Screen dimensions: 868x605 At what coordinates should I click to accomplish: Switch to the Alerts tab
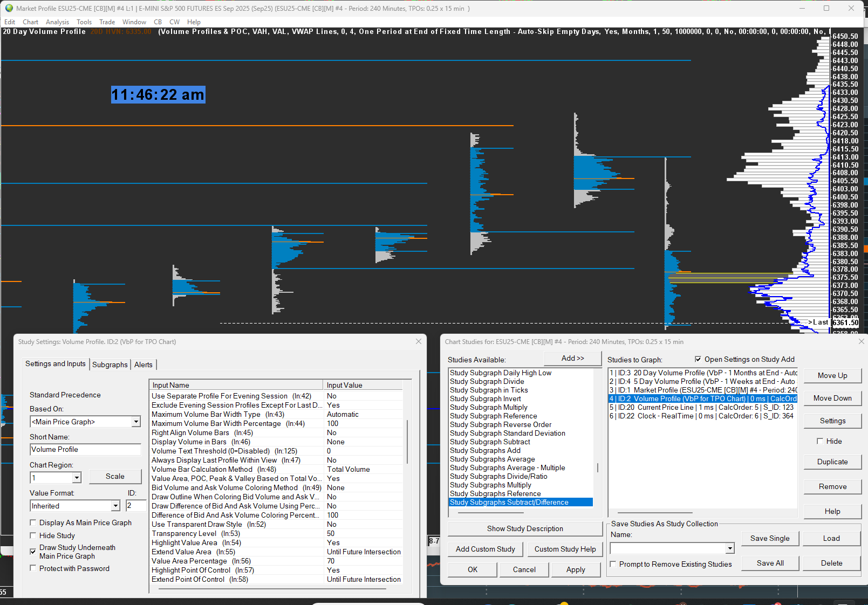(143, 365)
